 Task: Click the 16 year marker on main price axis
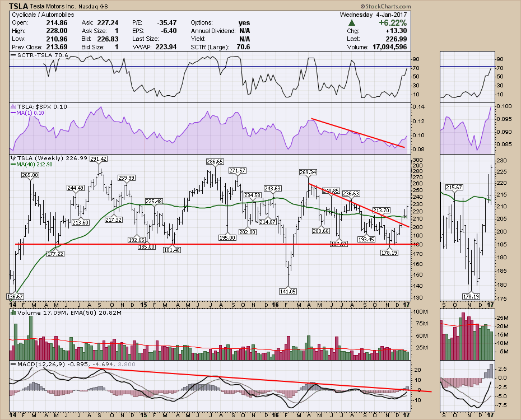276,304
